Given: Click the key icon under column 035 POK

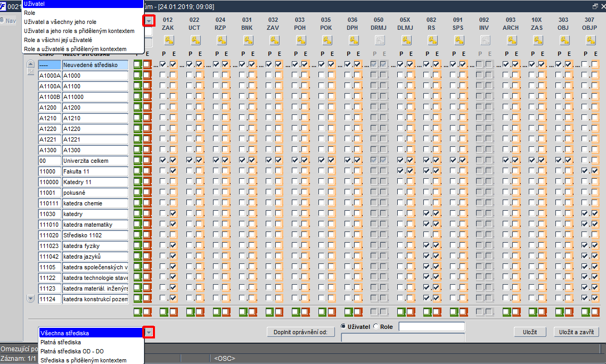Looking at the screenshot, I should tap(327, 40).
